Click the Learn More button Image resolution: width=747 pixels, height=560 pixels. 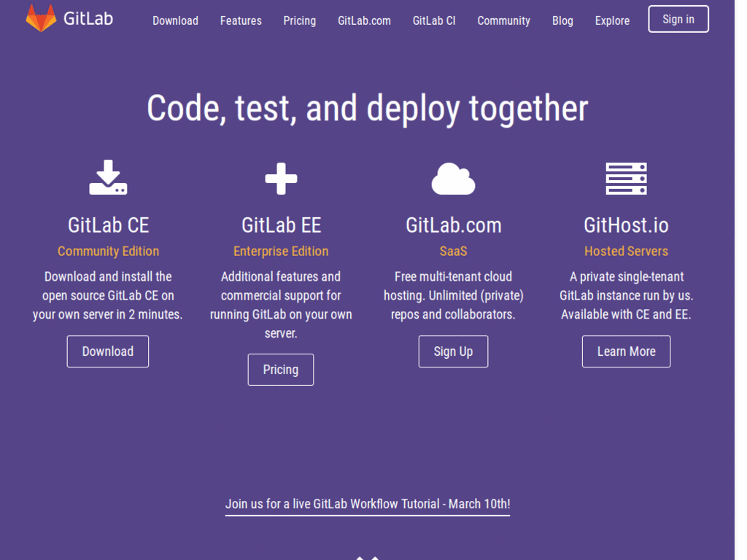(x=626, y=351)
